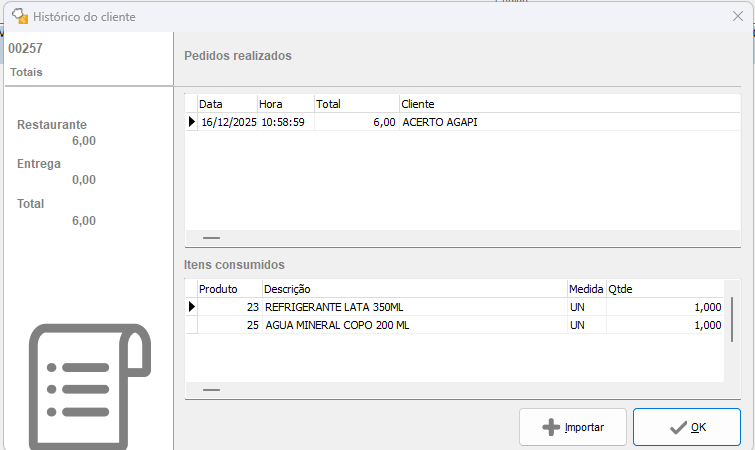Click the large receipt list icon

point(88,386)
